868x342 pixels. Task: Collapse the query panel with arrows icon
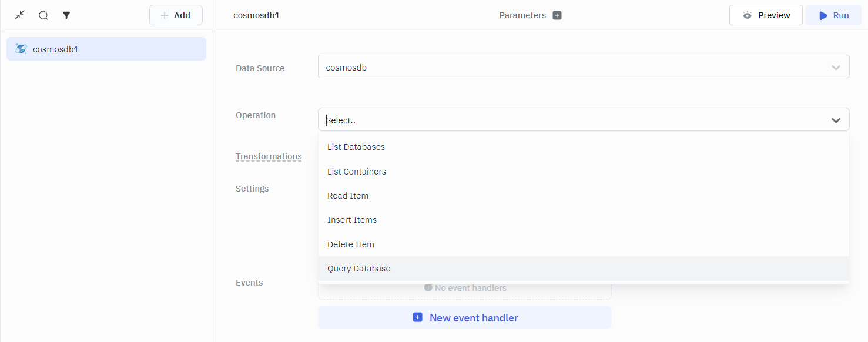[20, 15]
